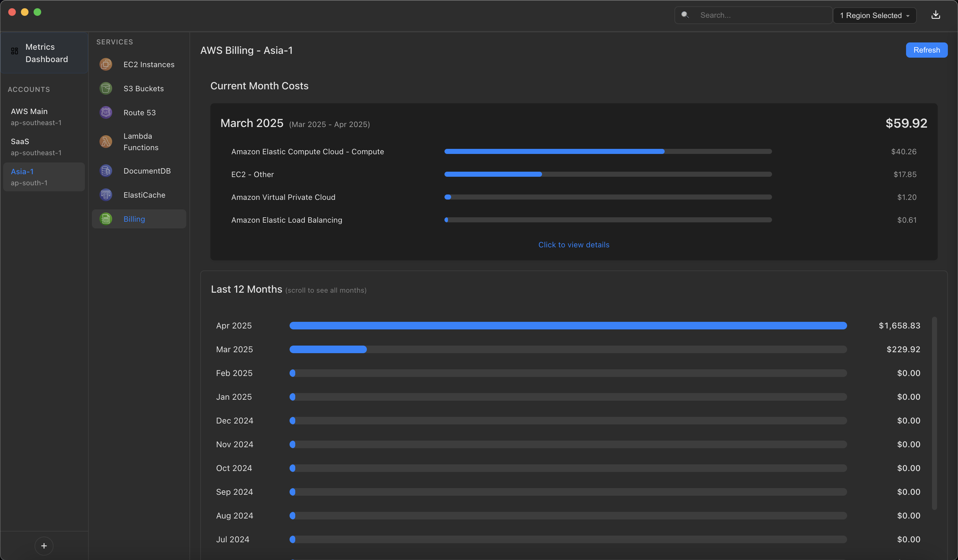Click the macOS green fullscreen button
This screenshot has width=958, height=560.
pos(37,12)
